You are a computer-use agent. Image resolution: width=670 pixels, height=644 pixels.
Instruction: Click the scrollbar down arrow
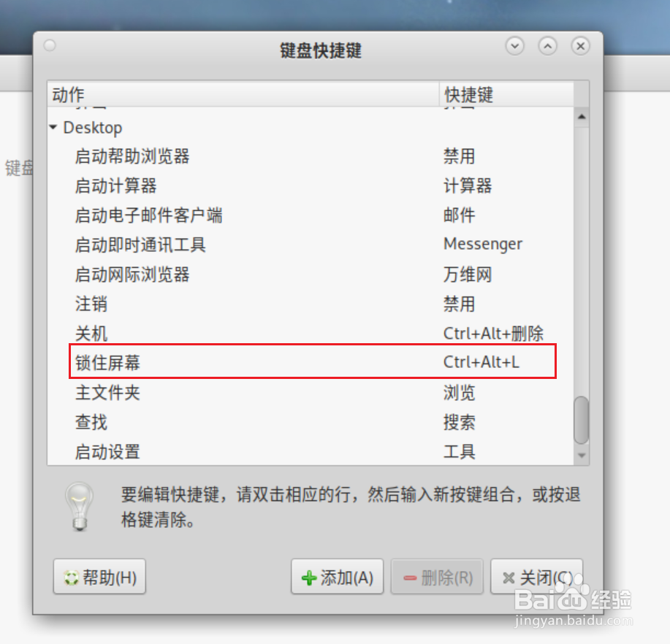coord(582,455)
